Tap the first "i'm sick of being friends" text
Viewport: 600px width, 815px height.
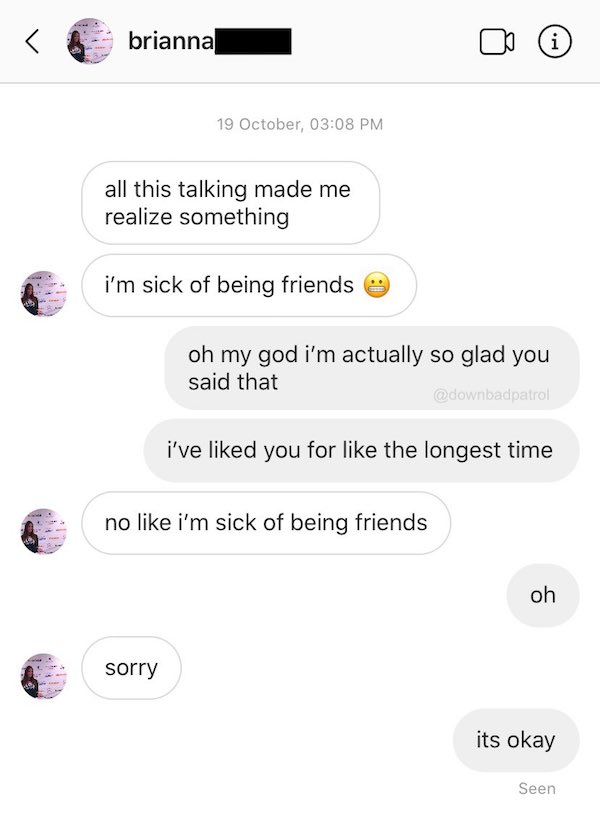pyautogui.click(x=229, y=285)
